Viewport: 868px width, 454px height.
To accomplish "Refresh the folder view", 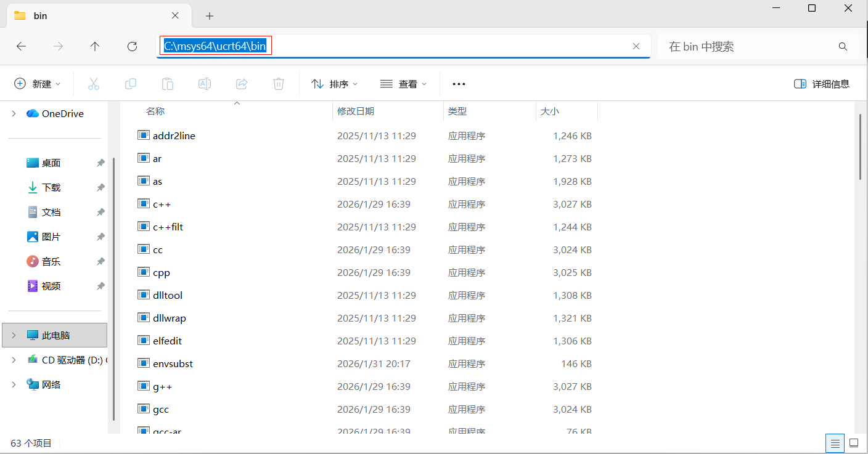I will (x=132, y=46).
